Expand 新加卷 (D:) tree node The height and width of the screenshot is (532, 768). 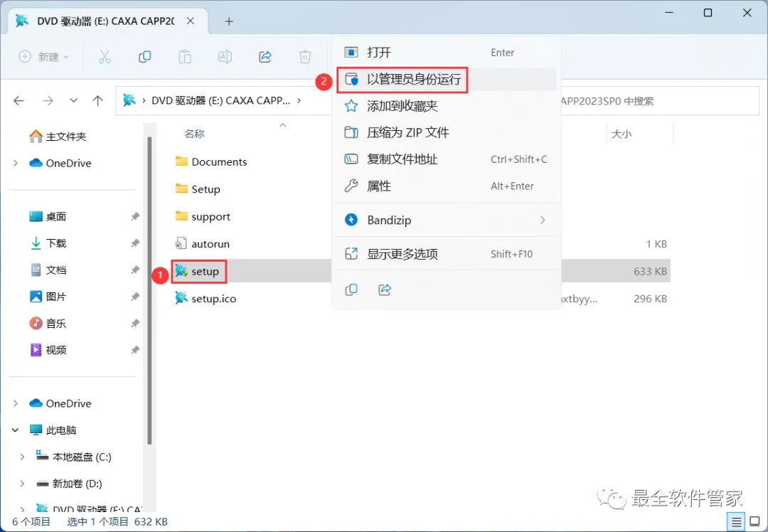(x=22, y=484)
